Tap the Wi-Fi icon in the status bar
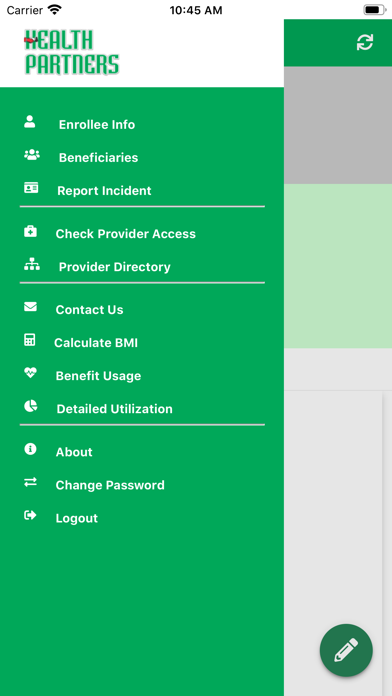The image size is (392, 696). tap(55, 9)
